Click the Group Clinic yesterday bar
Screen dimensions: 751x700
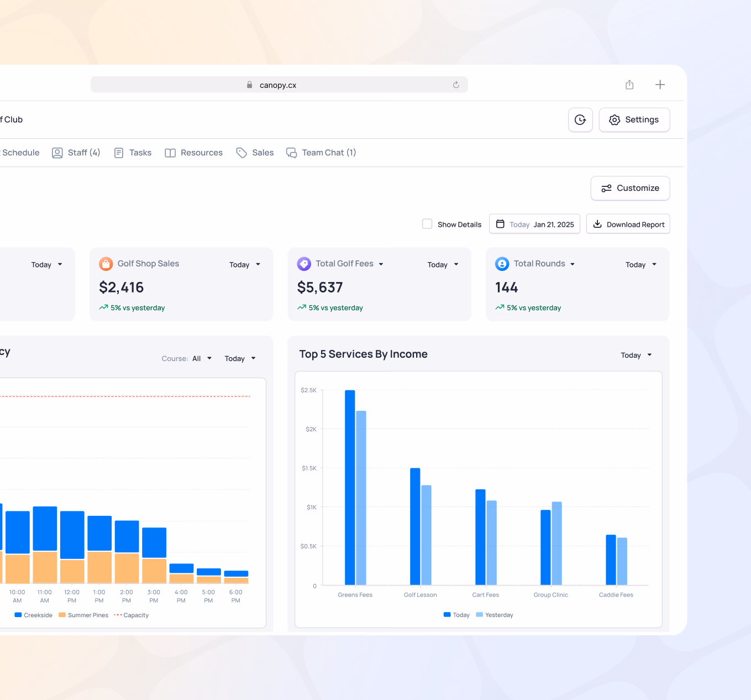tap(557, 544)
